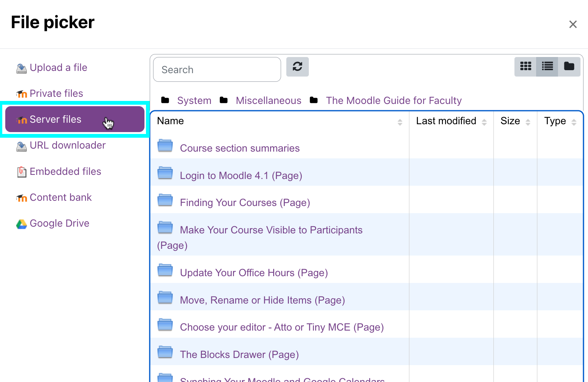Click folder icon for Course section summaries

click(x=165, y=146)
